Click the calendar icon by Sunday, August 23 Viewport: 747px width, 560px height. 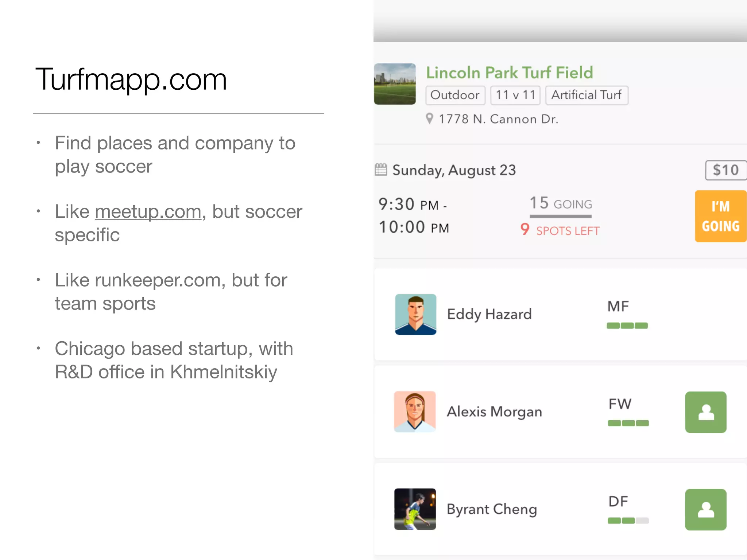point(381,170)
